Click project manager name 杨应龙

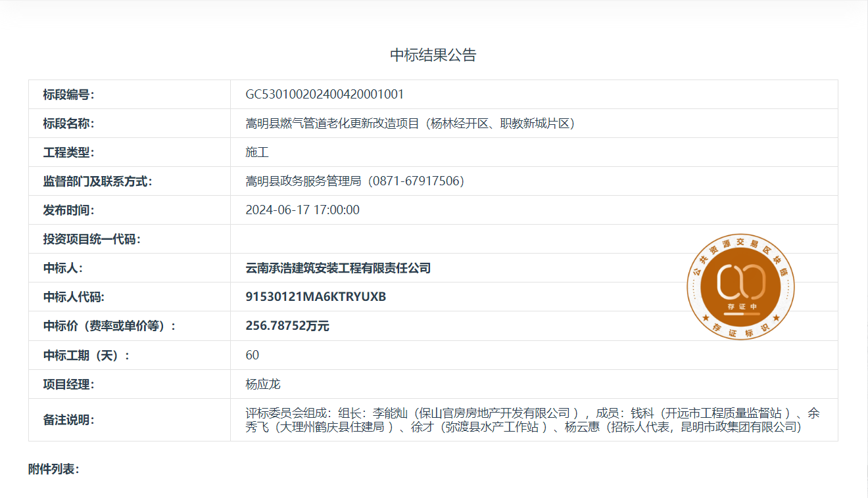263,384
